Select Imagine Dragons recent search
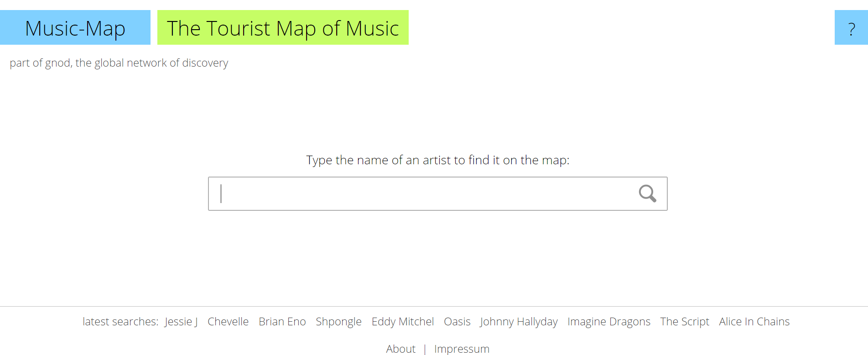The image size is (868, 355). pos(608,322)
